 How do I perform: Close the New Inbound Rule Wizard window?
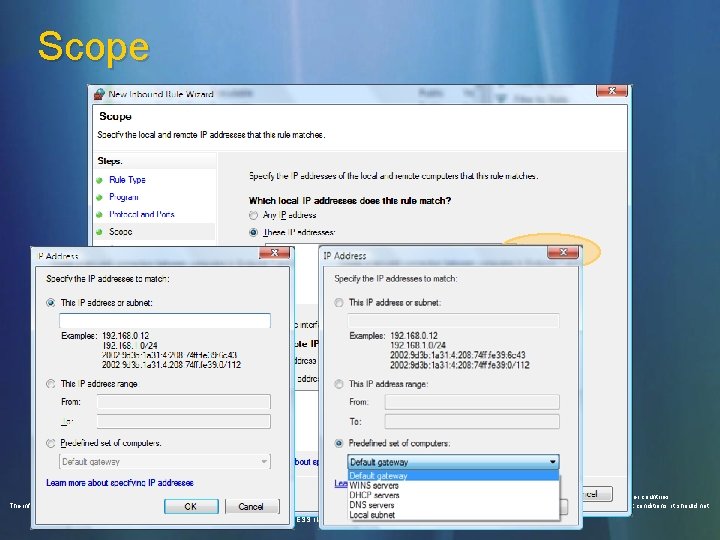tap(611, 91)
